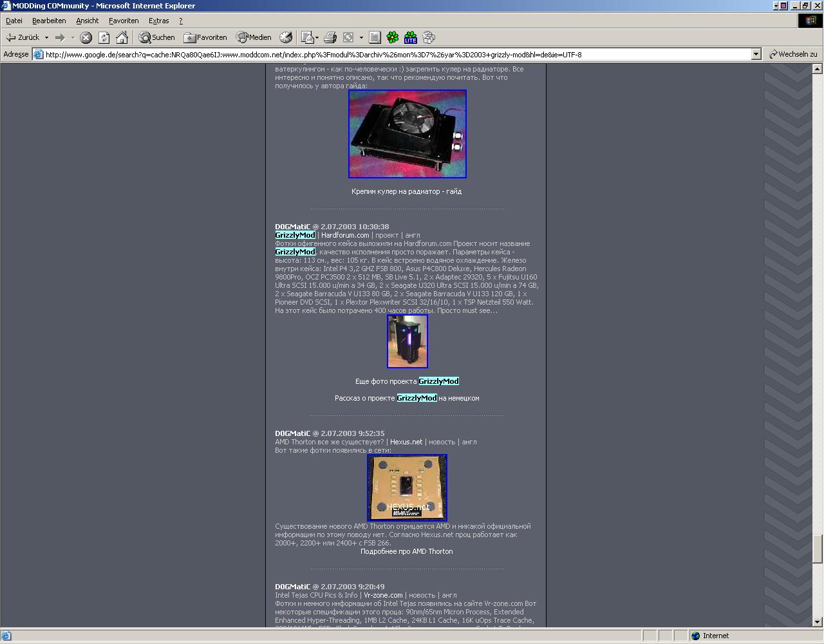Click the Print icon in toolbar

click(x=330, y=37)
